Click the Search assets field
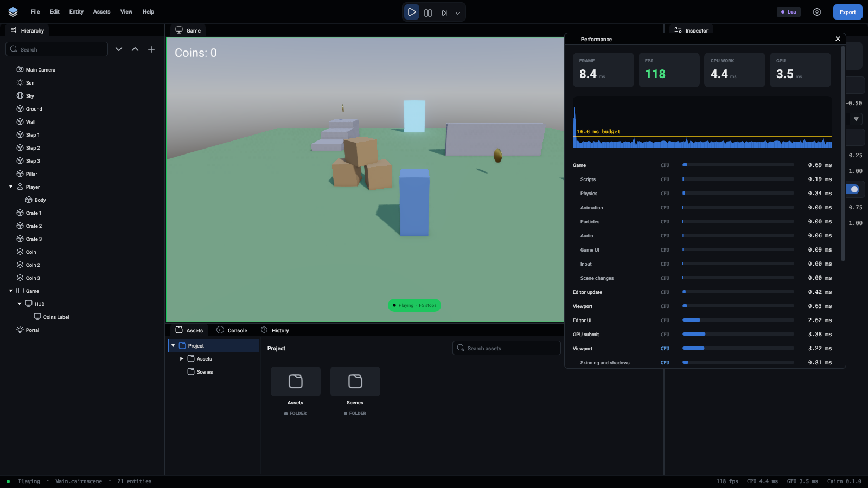This screenshot has width=868, height=488. coord(506,348)
